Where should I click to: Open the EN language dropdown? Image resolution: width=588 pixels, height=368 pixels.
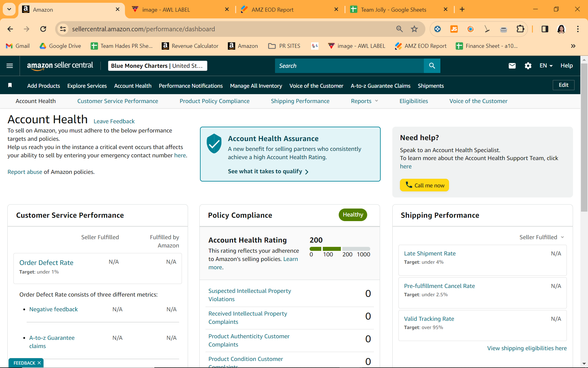(546, 66)
